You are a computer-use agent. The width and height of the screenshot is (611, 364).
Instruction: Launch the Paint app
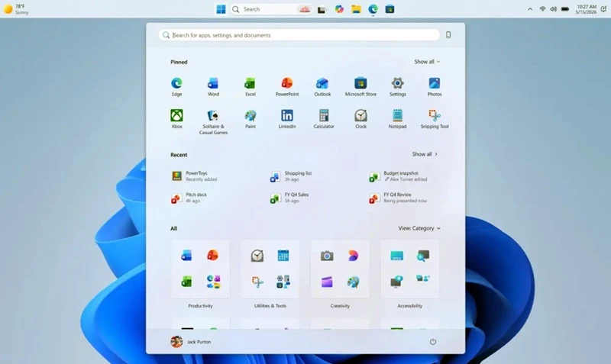251,119
